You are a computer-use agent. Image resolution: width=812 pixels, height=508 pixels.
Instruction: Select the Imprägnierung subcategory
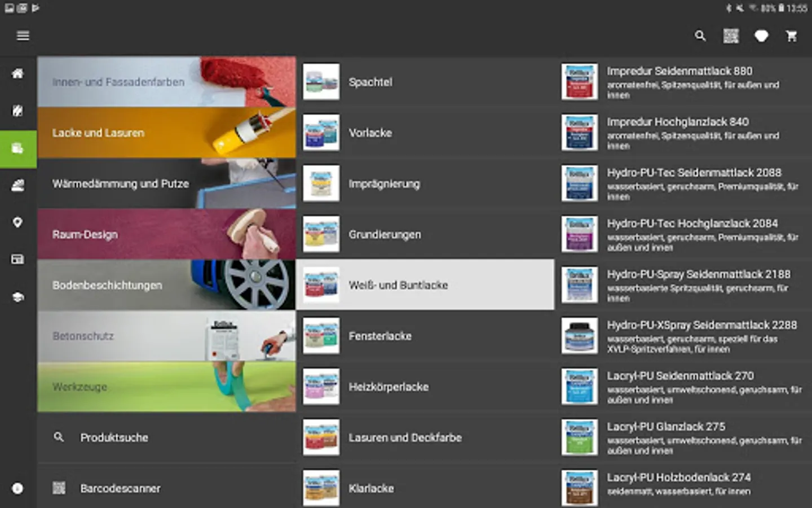pos(425,183)
